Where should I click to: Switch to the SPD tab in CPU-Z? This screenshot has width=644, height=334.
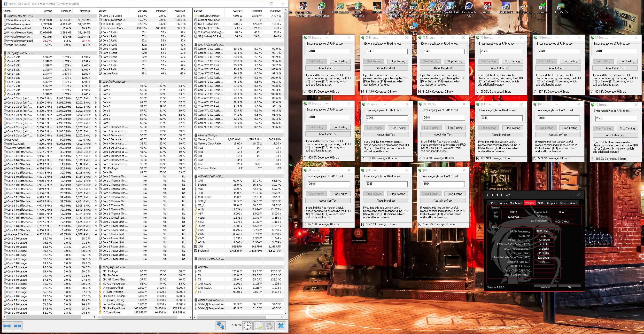(540, 203)
